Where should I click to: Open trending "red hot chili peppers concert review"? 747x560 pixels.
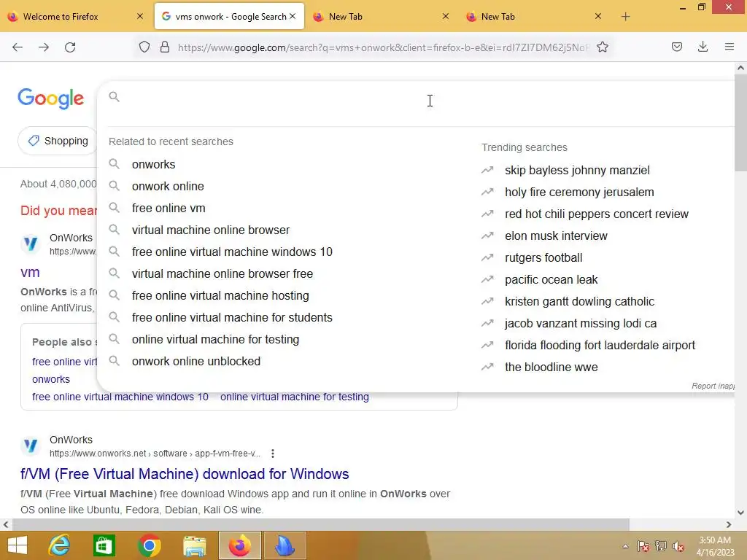(597, 214)
